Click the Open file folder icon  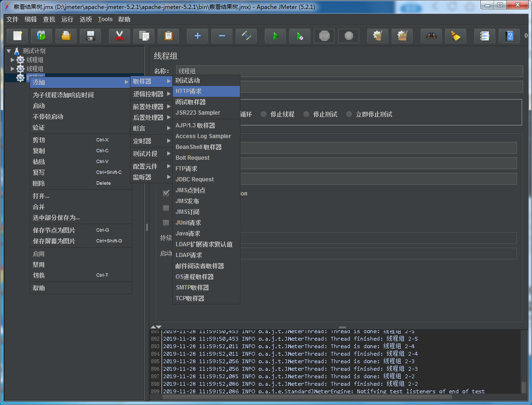pyautogui.click(x=66, y=36)
